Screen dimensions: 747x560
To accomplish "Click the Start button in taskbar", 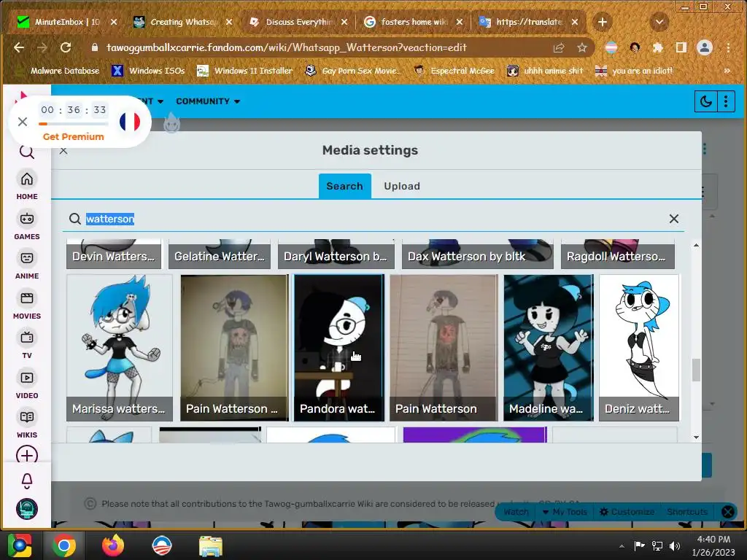I will [20, 545].
